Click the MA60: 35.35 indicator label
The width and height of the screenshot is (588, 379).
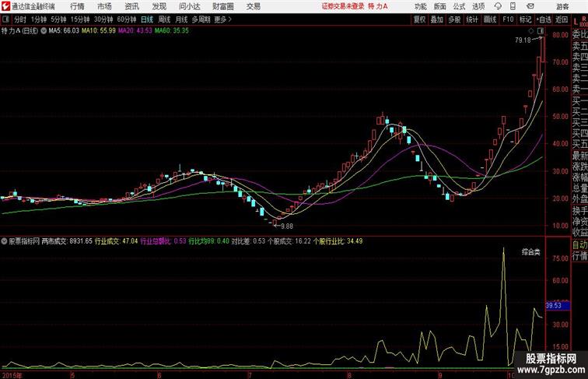172,31
